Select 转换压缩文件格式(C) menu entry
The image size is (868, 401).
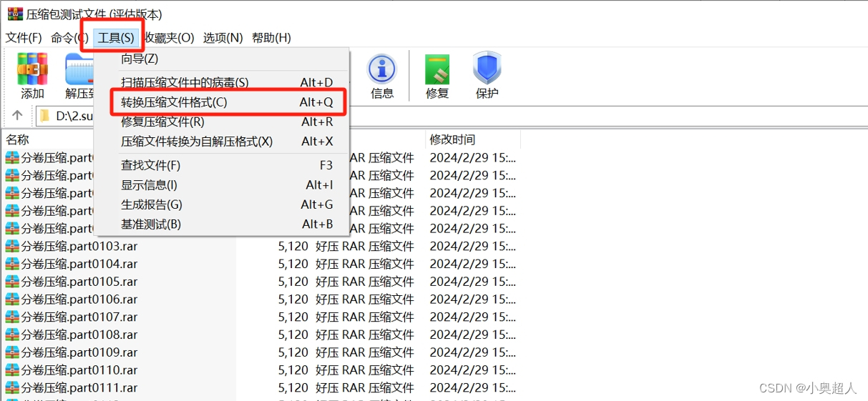tap(222, 102)
